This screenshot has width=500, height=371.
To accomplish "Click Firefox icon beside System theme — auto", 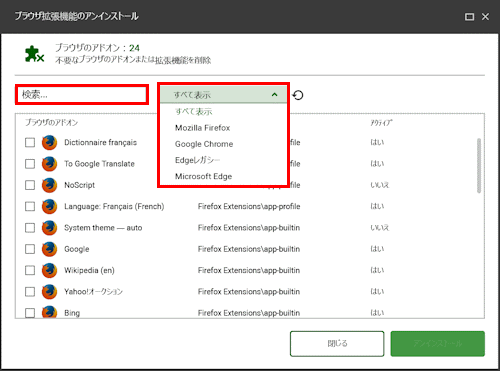I will click(49, 228).
